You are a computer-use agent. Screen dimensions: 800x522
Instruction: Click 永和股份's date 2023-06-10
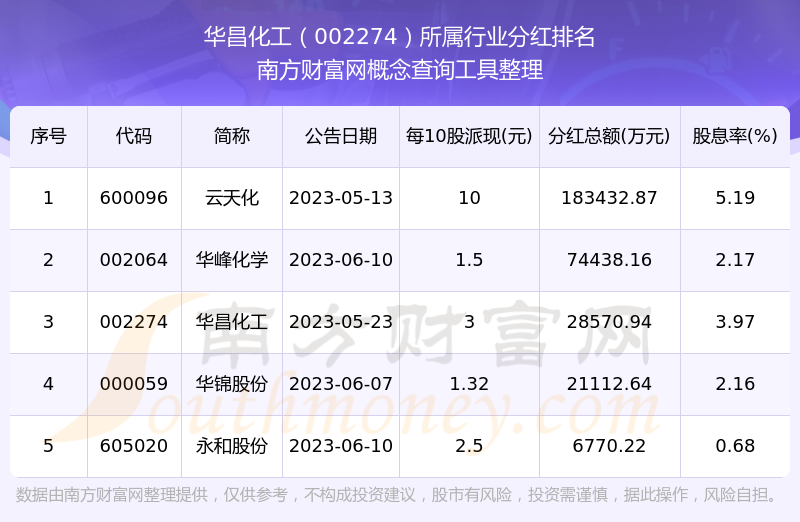point(341,446)
